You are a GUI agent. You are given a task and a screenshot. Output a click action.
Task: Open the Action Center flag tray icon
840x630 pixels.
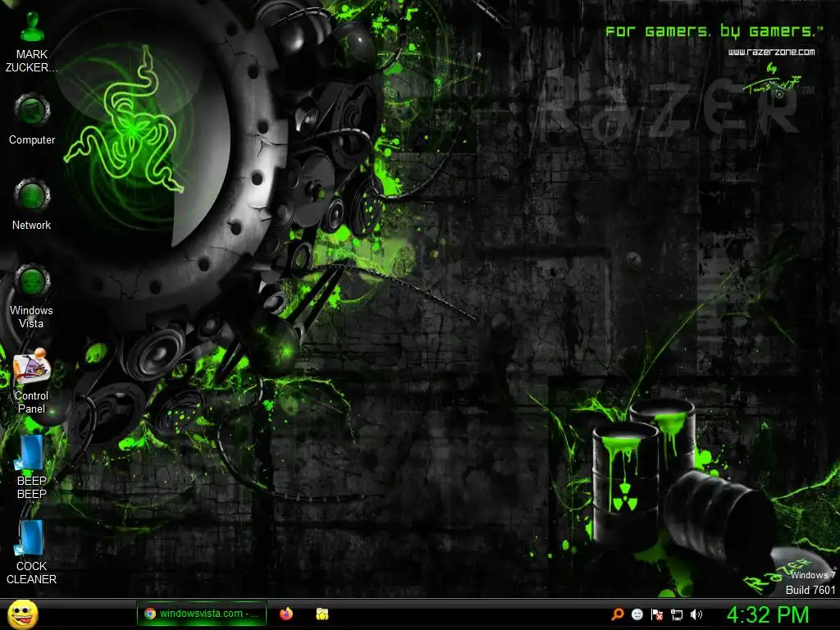click(x=657, y=614)
